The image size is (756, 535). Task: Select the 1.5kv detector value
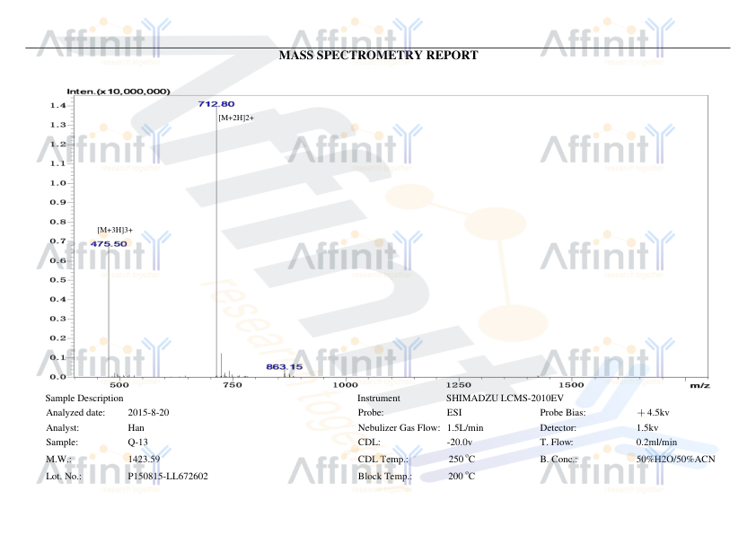pyautogui.click(x=647, y=428)
